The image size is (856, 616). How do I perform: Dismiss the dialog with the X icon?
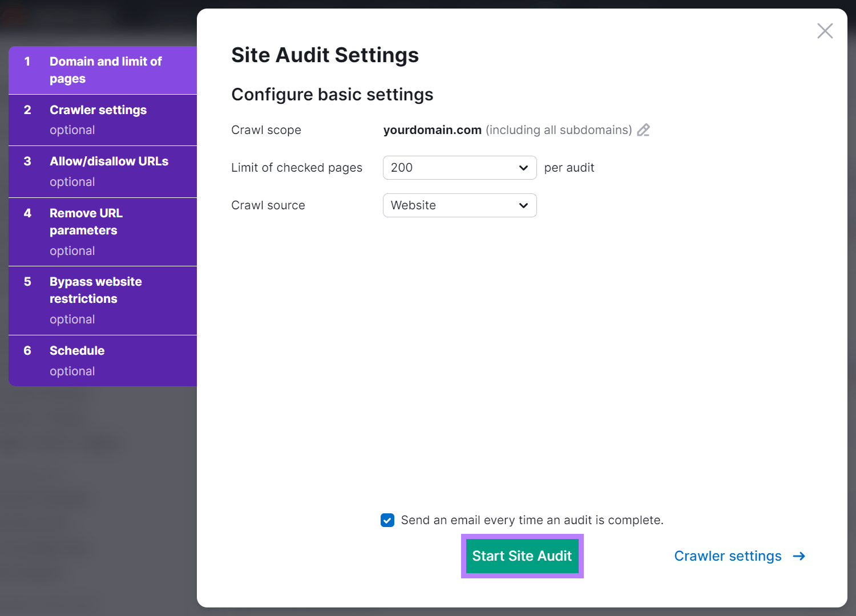pyautogui.click(x=825, y=31)
